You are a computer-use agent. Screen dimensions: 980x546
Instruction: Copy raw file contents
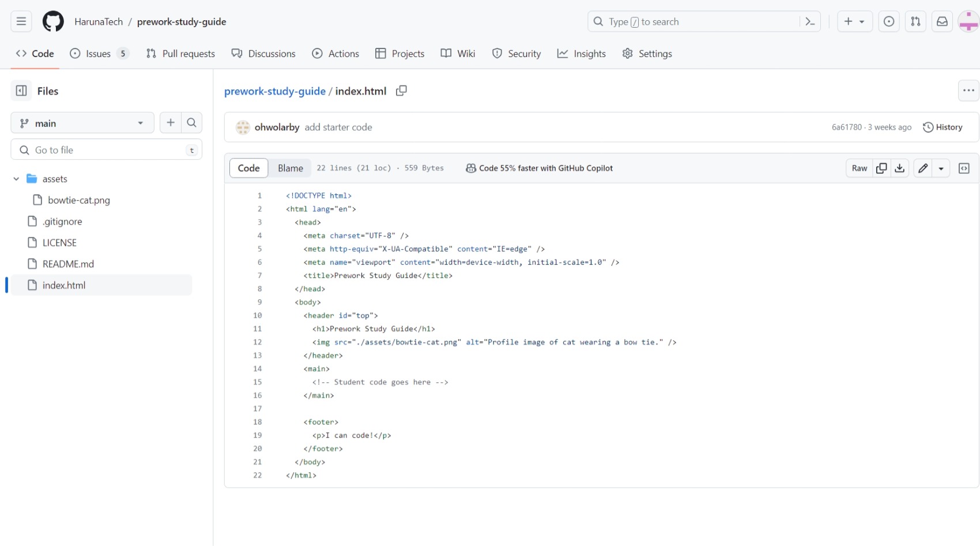(x=881, y=168)
